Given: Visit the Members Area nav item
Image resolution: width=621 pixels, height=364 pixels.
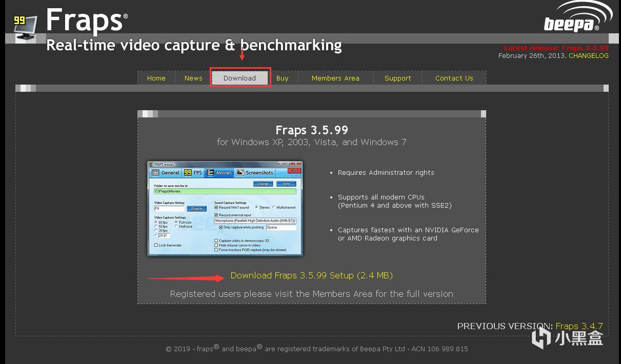Looking at the screenshot, I should (x=335, y=78).
